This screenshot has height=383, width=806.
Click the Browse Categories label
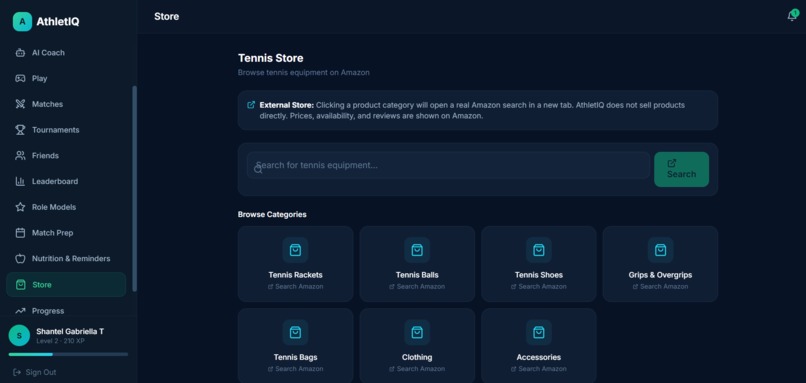pos(272,214)
